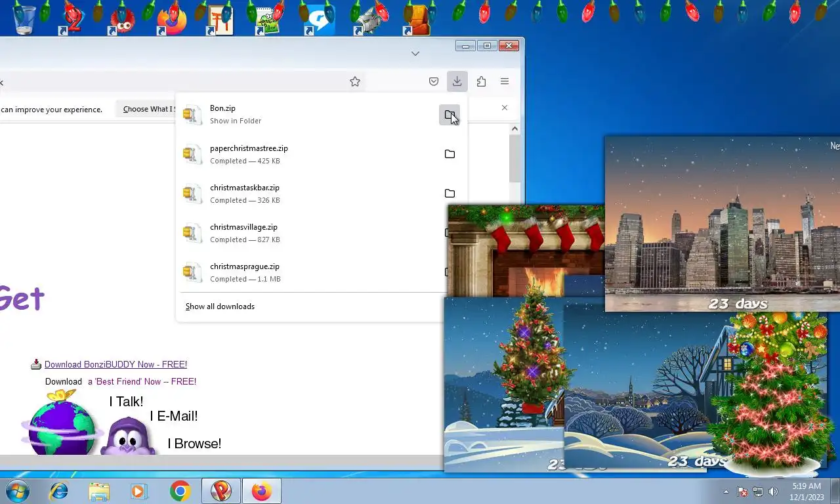This screenshot has height=504, width=840.
Task: Switch to the Firefox taskbar button
Action: [x=261, y=491]
